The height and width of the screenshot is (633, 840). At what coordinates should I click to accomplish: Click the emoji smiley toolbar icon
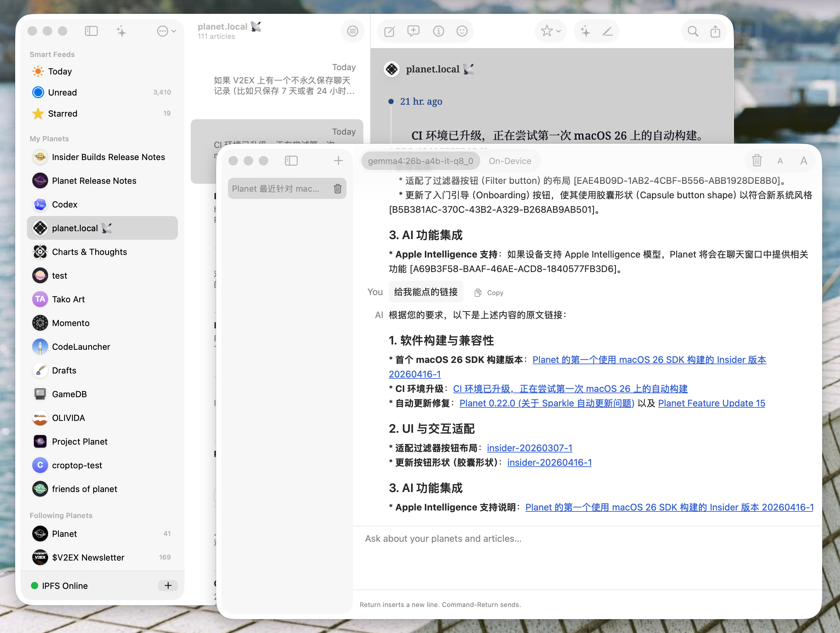click(462, 31)
